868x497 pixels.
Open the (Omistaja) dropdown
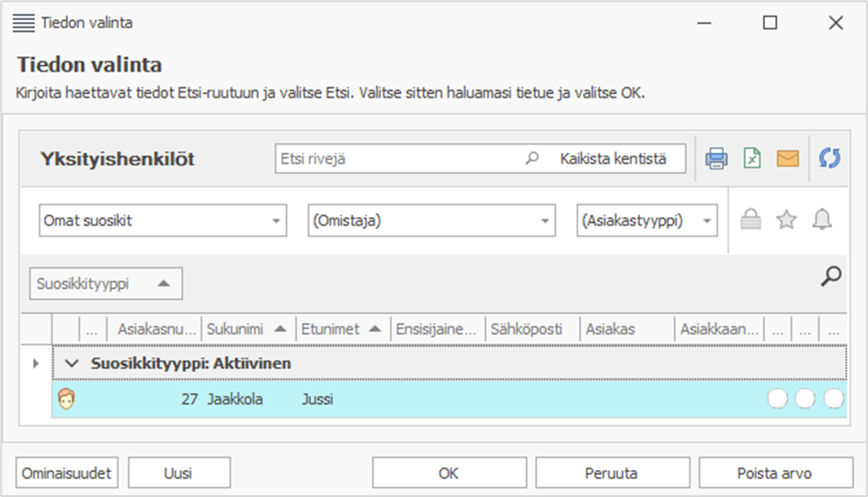coord(431,221)
